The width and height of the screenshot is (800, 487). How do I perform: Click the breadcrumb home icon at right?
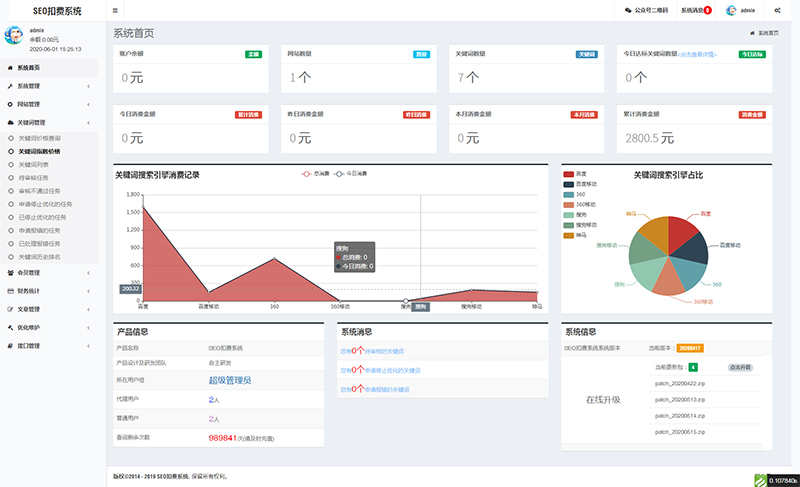pos(752,33)
